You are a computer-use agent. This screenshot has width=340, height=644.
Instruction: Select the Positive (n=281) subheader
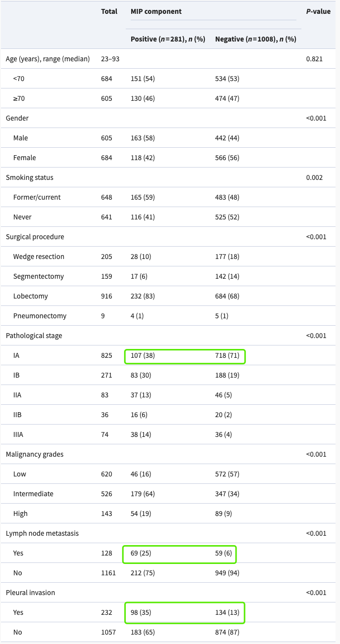pos(168,39)
